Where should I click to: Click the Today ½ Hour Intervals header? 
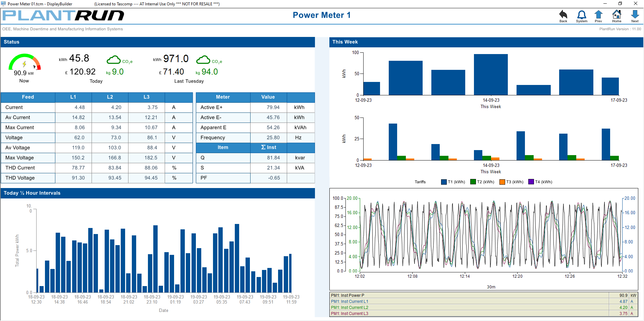158,193
